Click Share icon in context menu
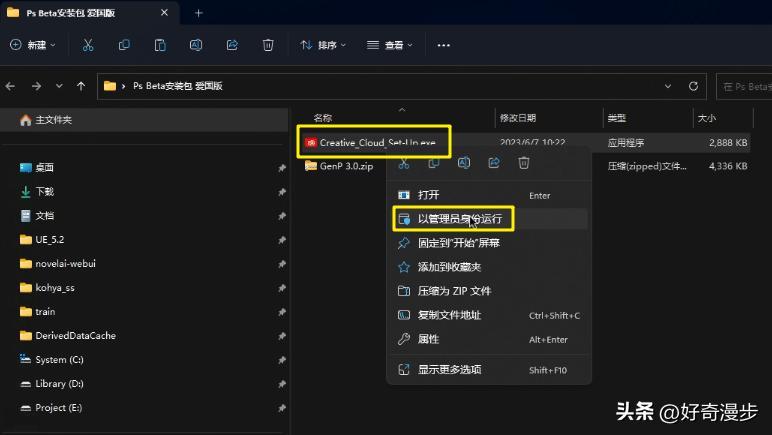 [494, 163]
